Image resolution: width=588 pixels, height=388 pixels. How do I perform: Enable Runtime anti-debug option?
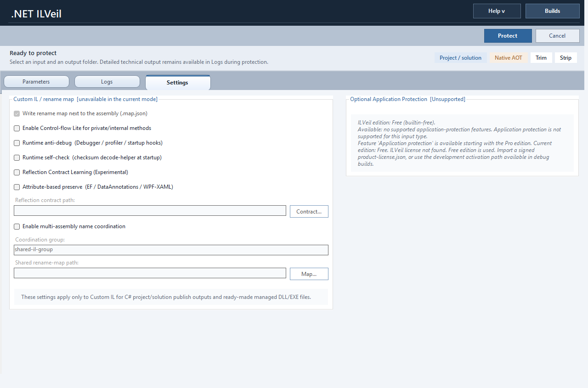17,143
